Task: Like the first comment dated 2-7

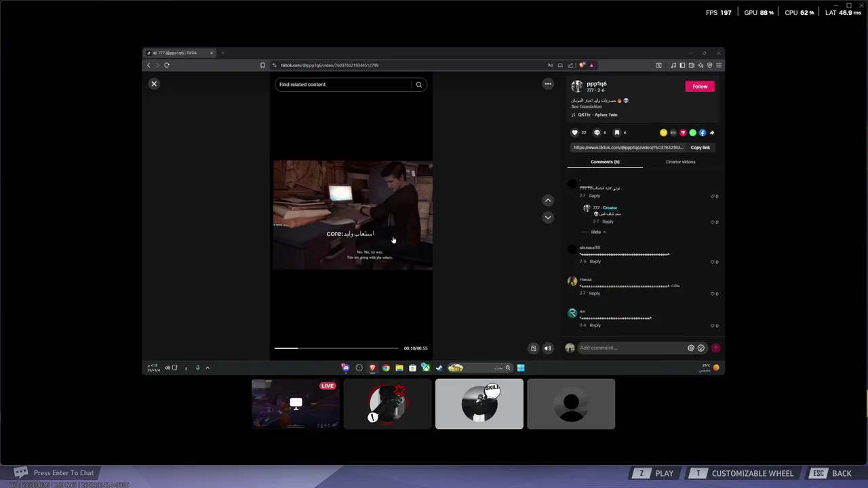Action: pyautogui.click(x=713, y=197)
